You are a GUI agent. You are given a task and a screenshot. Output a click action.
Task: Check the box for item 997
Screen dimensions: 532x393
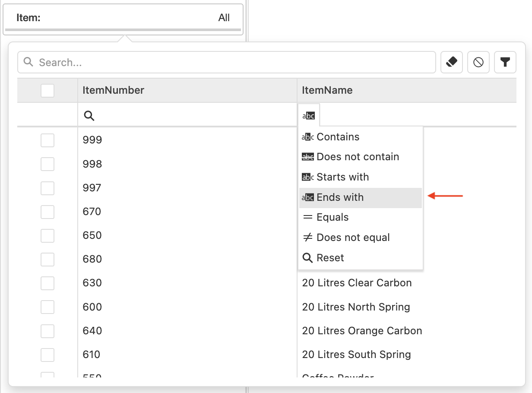pos(47,188)
